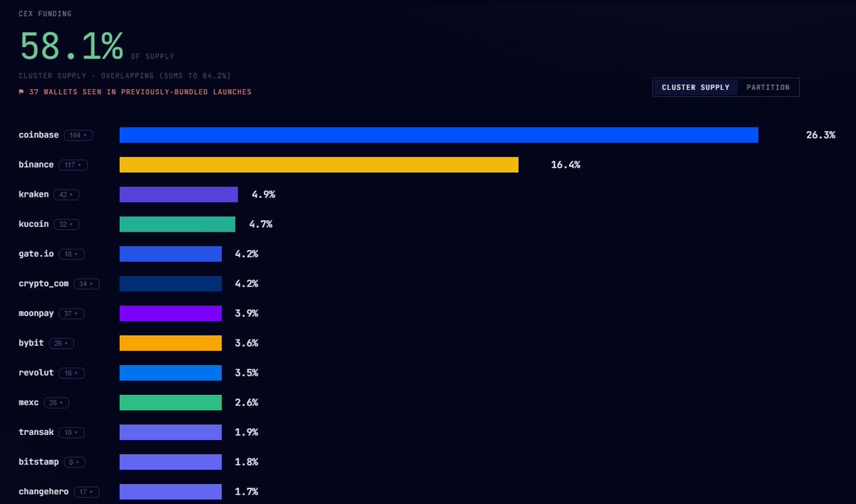
Task: Click the 4.2% value beside crypto_com bar
Action: (x=247, y=284)
